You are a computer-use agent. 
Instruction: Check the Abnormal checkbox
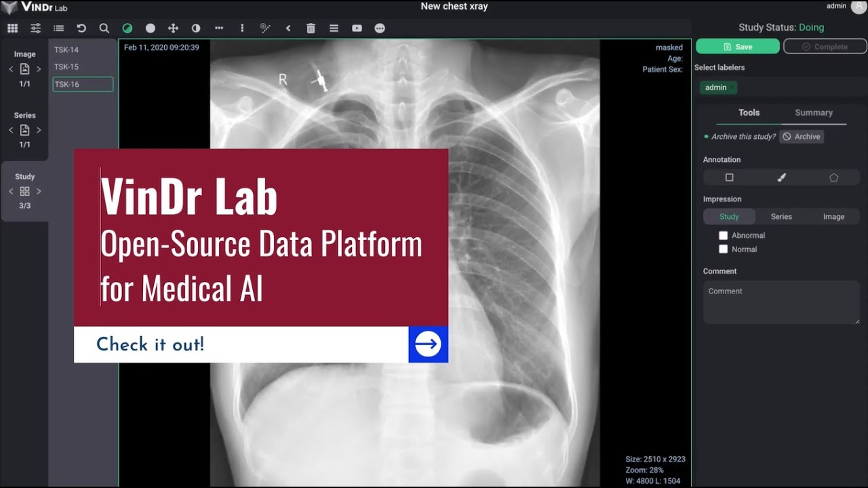(724, 235)
